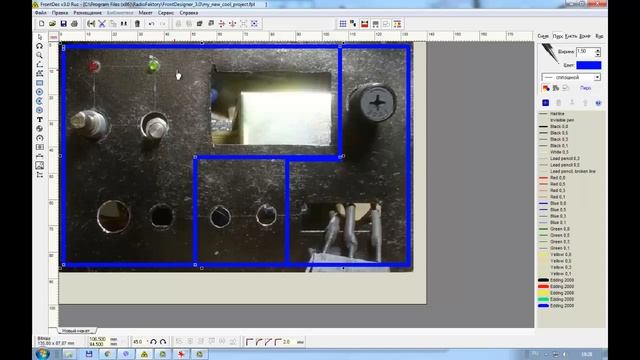The image size is (640, 360).
Task: Select the insert picture tool
Action: [x=40, y=165]
